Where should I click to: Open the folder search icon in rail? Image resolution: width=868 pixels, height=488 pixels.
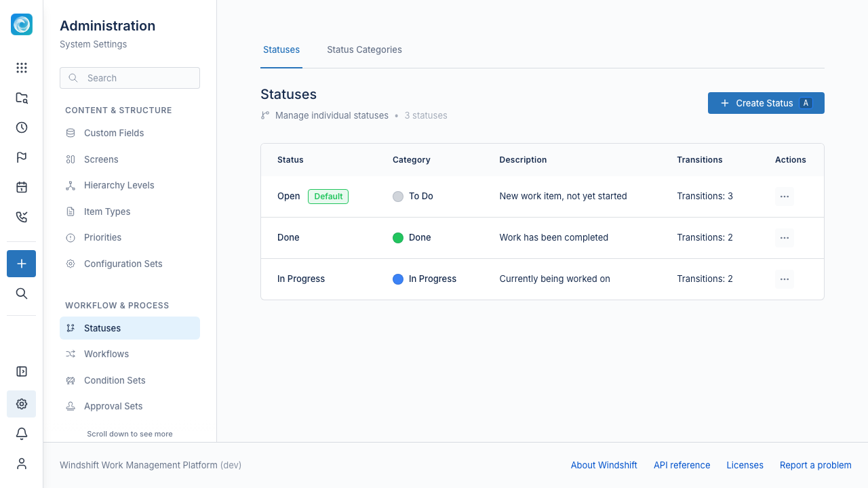point(22,98)
